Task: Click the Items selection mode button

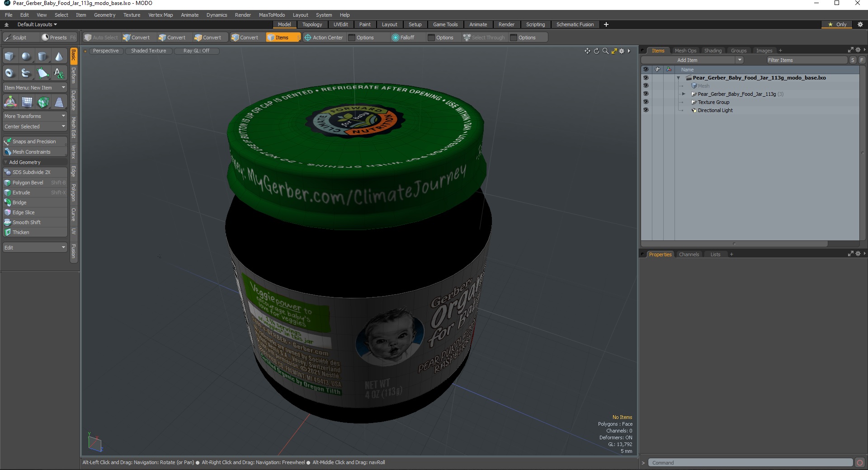Action: point(283,38)
